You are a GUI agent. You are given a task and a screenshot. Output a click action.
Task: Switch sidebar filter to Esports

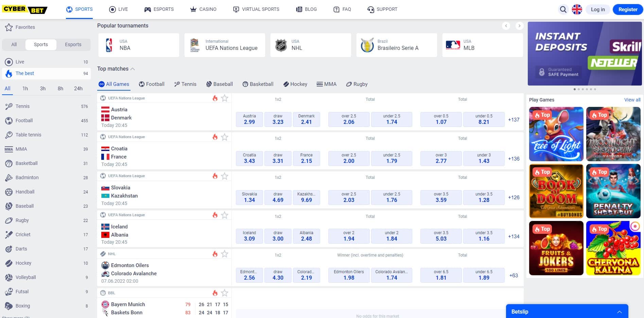pos(73,44)
